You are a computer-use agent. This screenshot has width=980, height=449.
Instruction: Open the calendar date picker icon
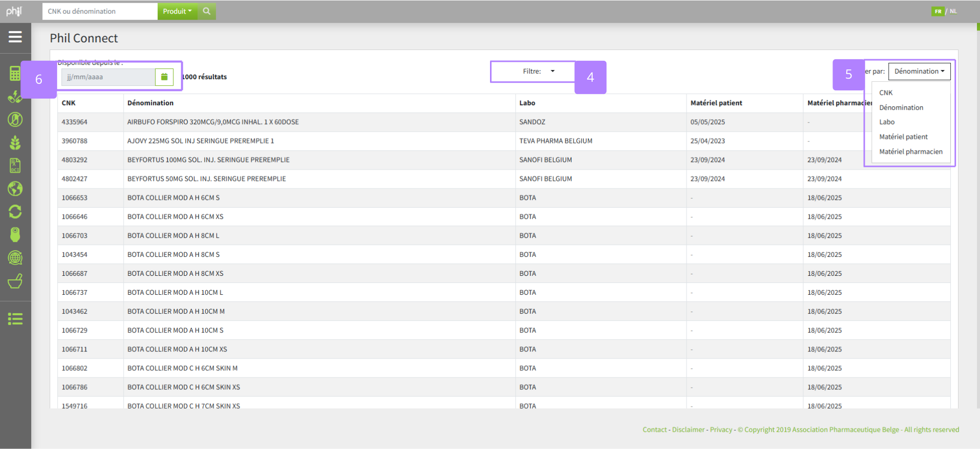click(164, 77)
